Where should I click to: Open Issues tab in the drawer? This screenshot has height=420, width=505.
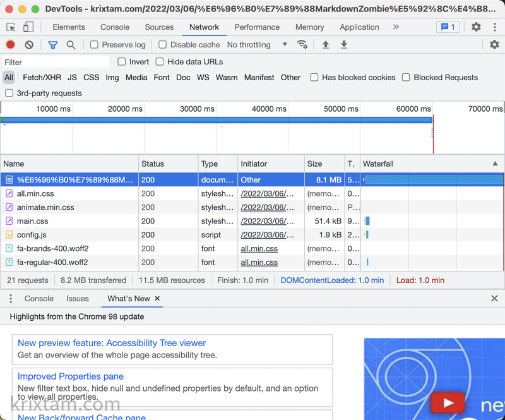pos(77,299)
